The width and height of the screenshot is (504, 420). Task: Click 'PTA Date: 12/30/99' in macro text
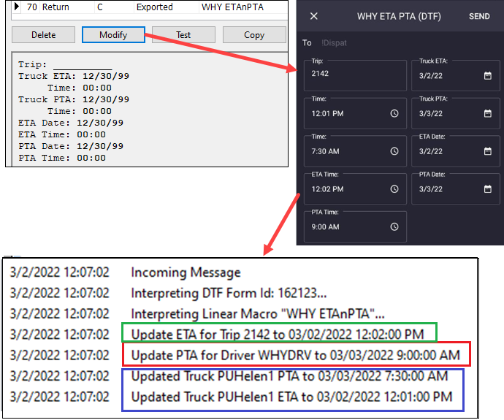[71, 146]
